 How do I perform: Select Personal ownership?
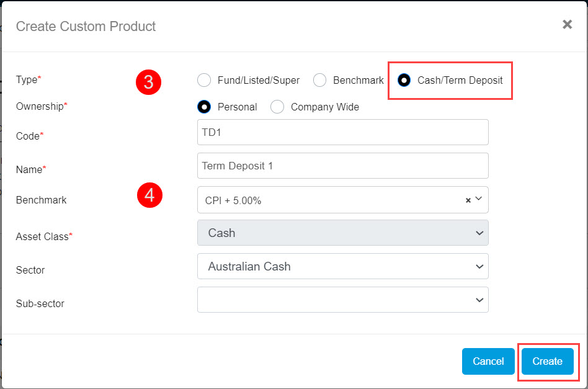click(204, 107)
